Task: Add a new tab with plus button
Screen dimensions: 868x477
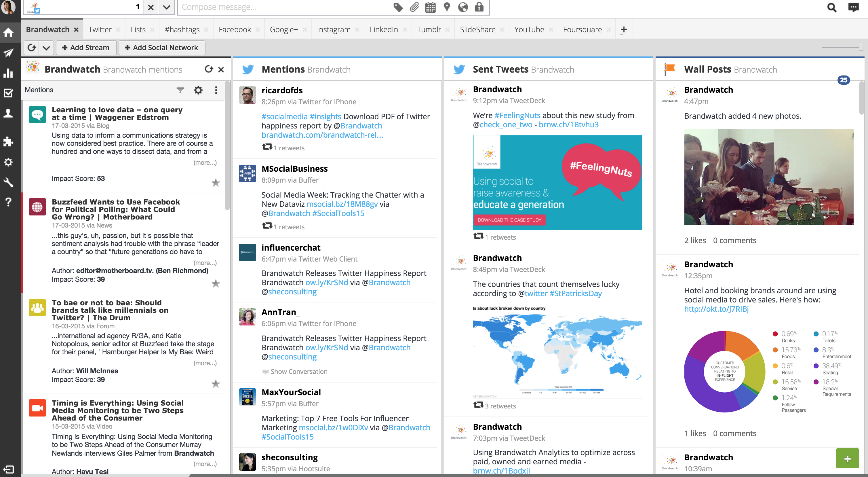Action: [x=624, y=30]
